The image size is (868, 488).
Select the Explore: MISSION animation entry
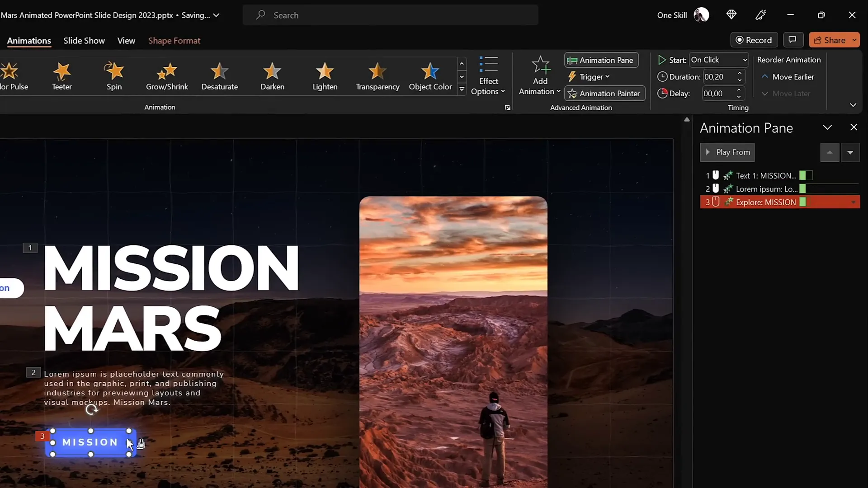coord(779,202)
